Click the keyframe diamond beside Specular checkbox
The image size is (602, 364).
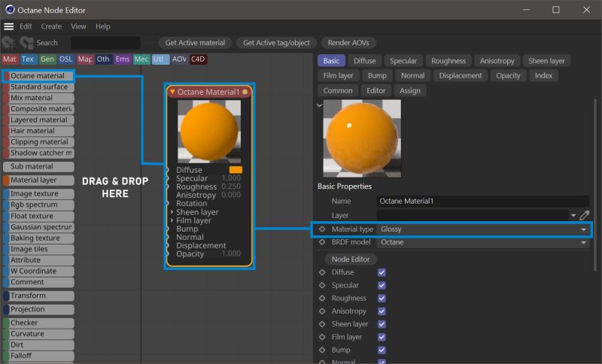pyautogui.click(x=322, y=285)
